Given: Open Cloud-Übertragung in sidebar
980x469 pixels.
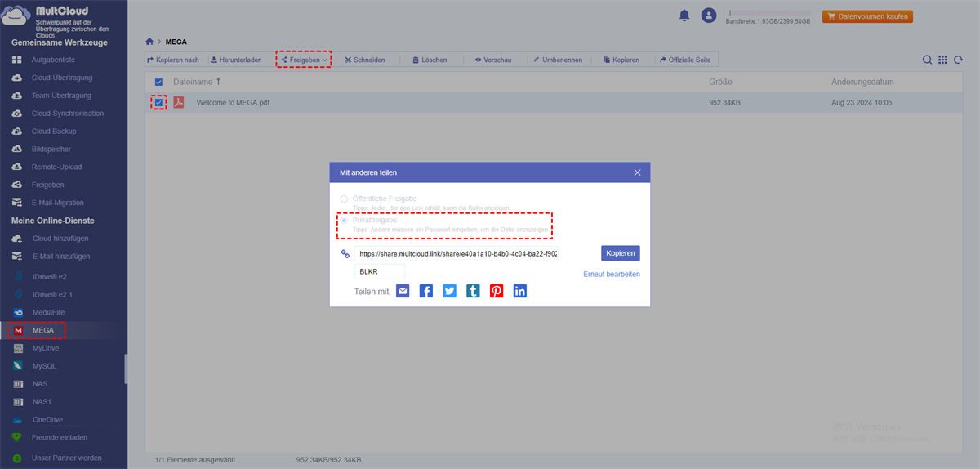Looking at the screenshot, I should tap(61, 78).
